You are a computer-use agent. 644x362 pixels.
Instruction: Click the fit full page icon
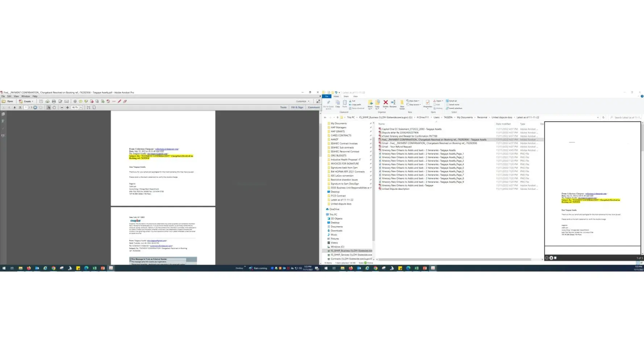[x=94, y=108]
